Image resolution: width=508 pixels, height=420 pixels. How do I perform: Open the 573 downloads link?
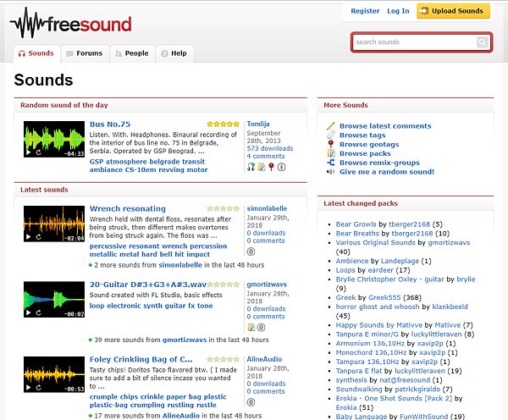point(270,148)
